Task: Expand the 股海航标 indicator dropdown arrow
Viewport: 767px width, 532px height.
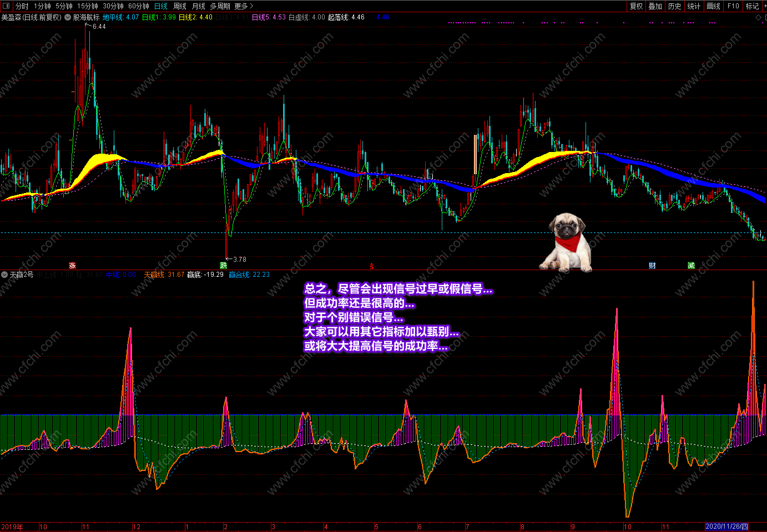Action: 68,17
